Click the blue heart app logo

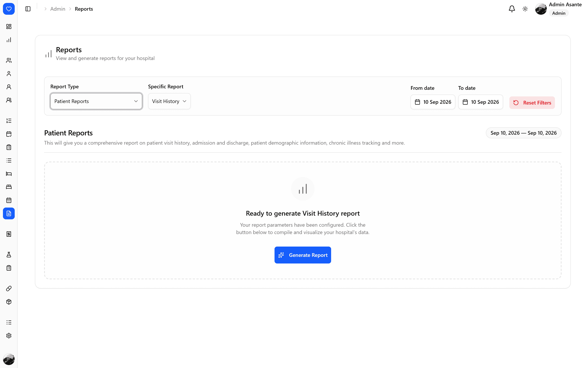[9, 9]
